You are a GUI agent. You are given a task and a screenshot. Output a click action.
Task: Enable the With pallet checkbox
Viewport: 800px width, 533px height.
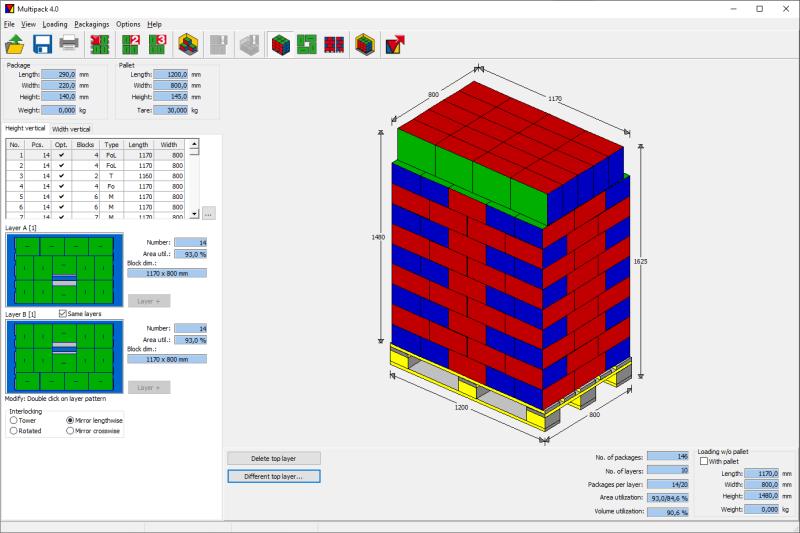704,461
